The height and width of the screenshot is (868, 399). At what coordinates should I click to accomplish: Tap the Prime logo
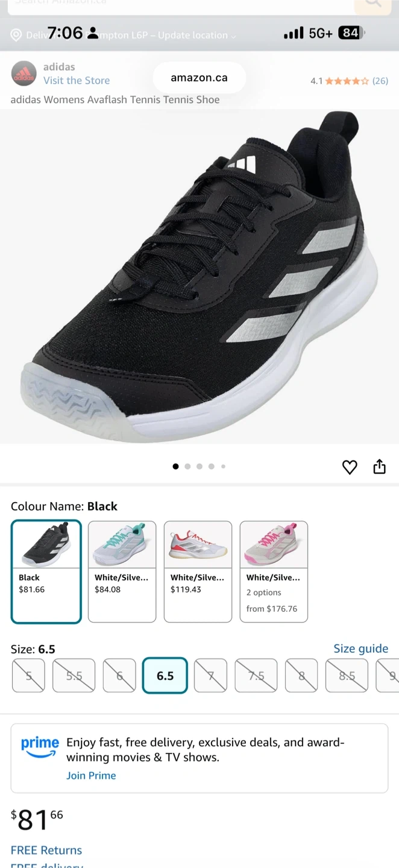click(40, 746)
